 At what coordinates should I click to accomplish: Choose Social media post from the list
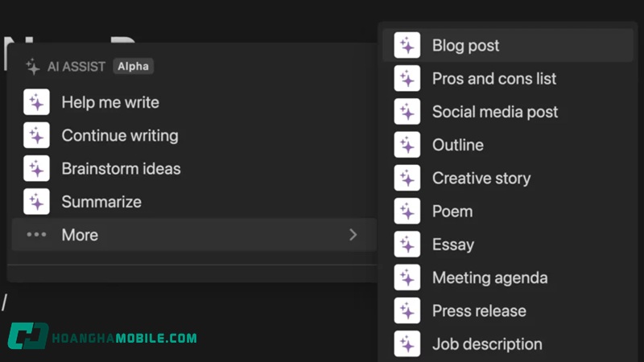click(494, 112)
